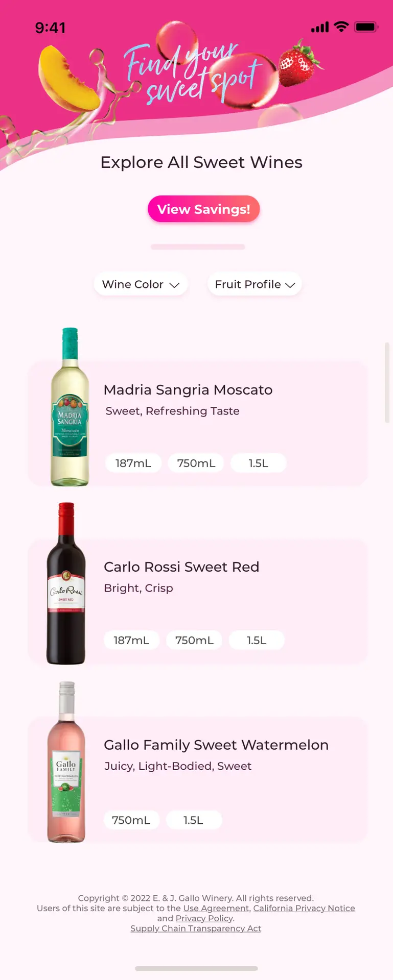
Task: Open the Supply Chain Transparency Act link
Action: click(x=196, y=928)
